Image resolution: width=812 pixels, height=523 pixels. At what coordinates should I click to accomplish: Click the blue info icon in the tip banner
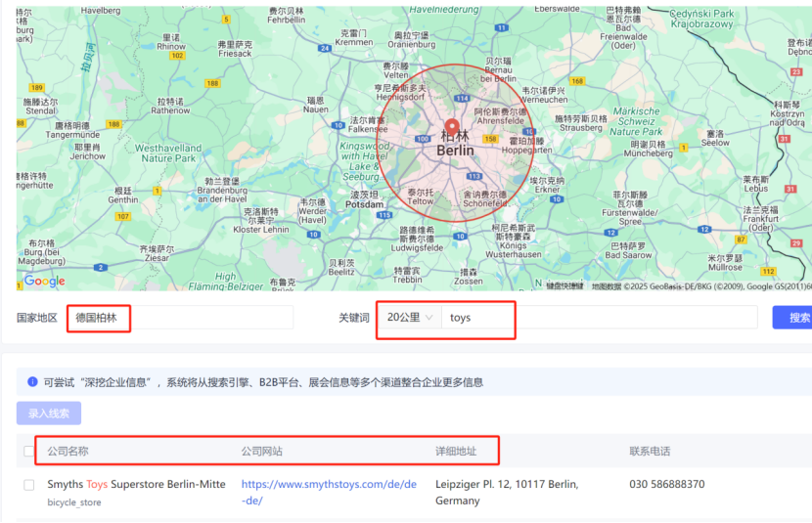pyautogui.click(x=32, y=382)
